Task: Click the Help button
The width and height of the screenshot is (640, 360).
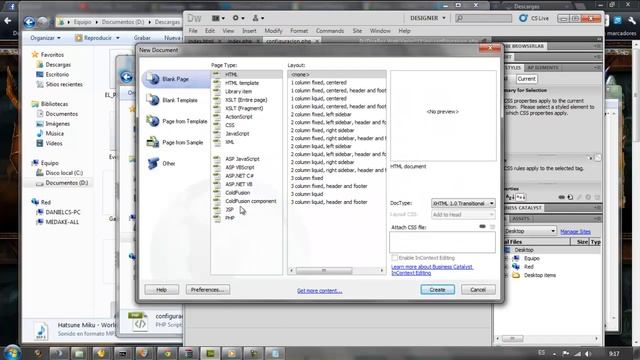Action: [162, 290]
